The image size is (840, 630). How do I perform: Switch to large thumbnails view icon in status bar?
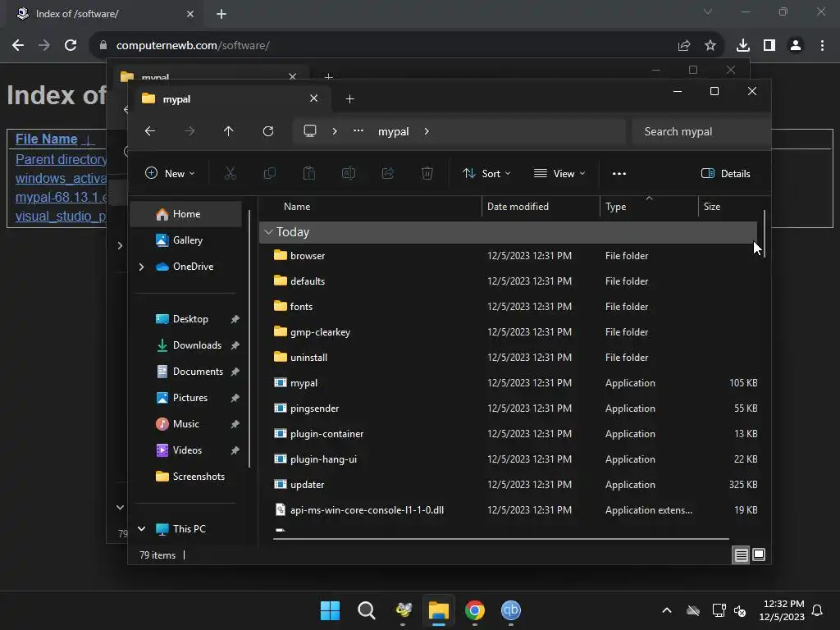(x=759, y=555)
